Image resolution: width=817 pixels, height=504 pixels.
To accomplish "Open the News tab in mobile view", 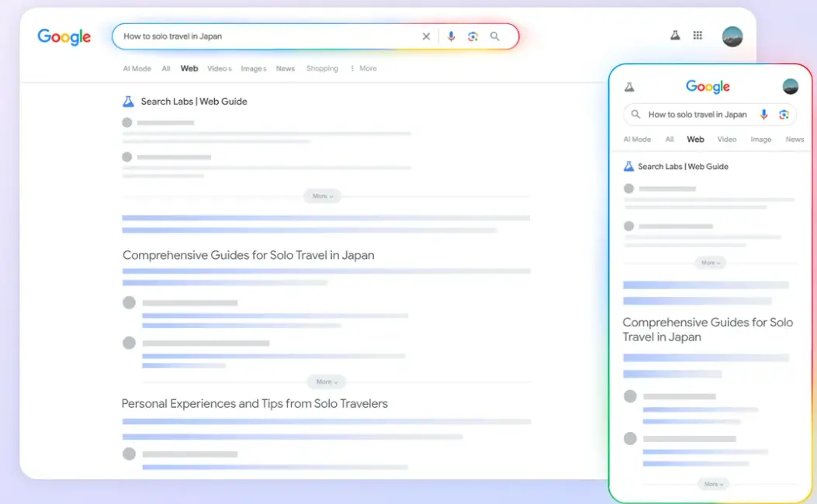I will (794, 139).
